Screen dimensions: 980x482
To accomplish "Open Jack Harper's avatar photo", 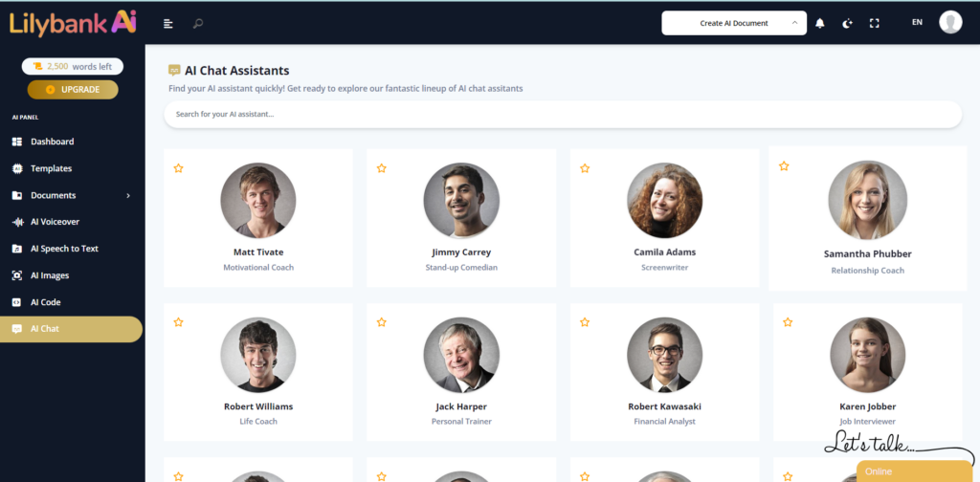I will pos(461,355).
